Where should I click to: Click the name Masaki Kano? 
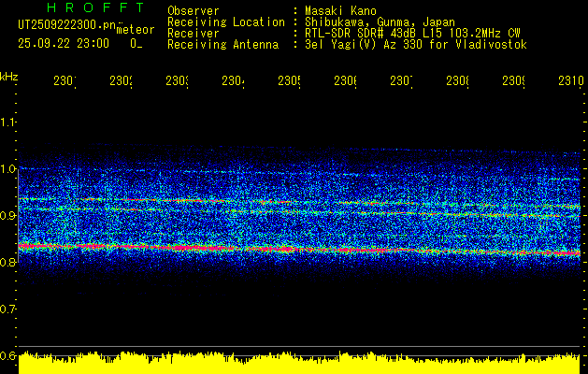coord(340,11)
